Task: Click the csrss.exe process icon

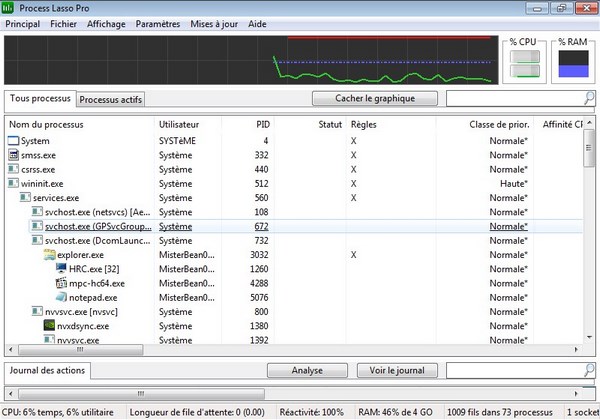Action: click(13, 169)
